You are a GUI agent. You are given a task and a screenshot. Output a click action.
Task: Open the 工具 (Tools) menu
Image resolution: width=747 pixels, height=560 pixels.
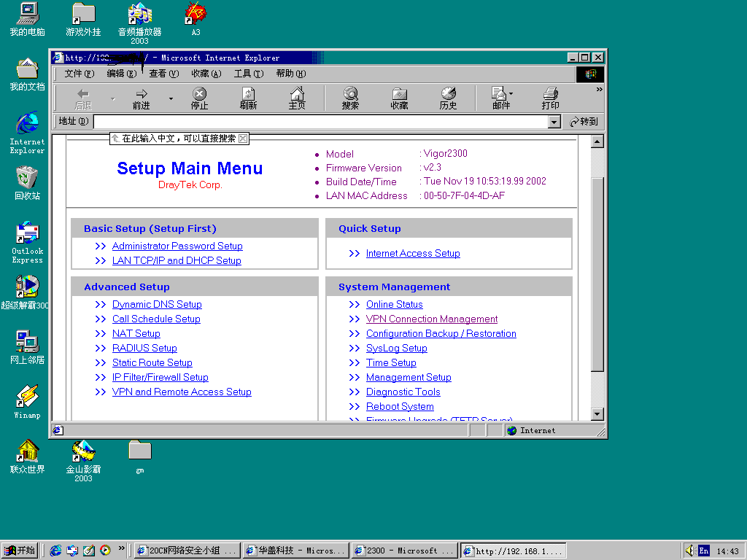(x=249, y=74)
